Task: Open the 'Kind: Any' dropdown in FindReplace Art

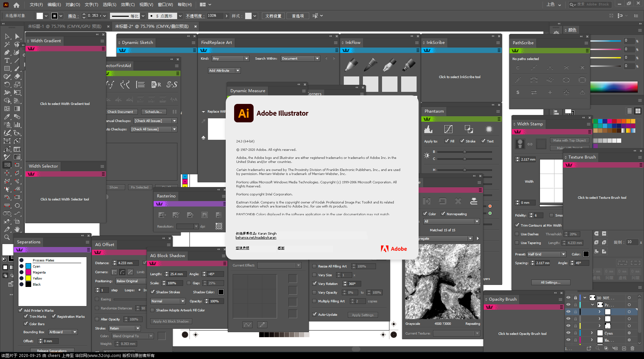Action: pos(230,58)
